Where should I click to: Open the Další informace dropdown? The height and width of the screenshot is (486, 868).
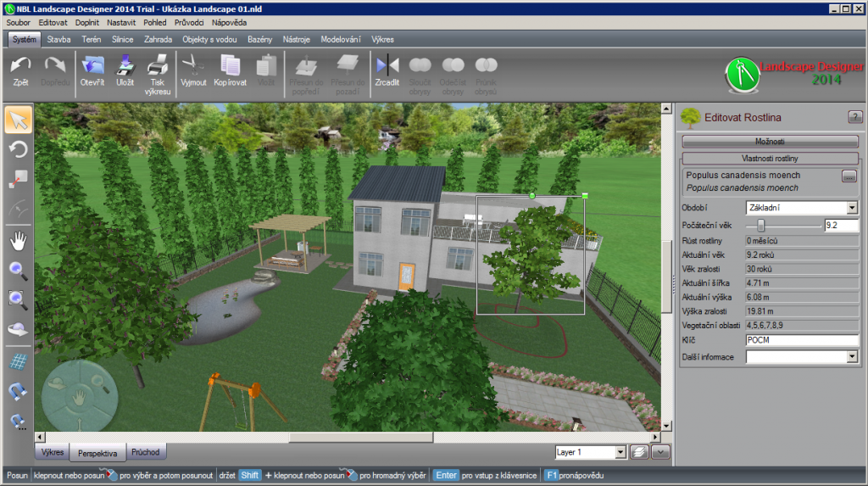click(x=852, y=357)
